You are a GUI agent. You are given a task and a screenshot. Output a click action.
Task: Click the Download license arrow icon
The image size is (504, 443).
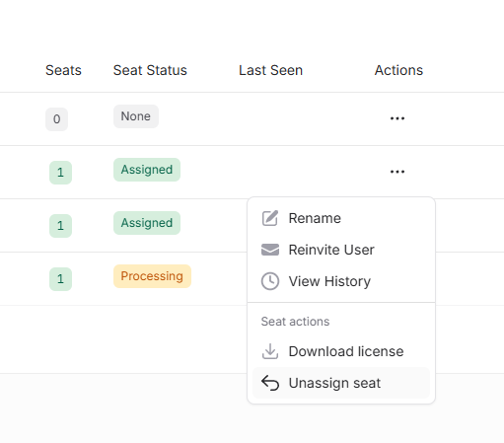[x=270, y=351]
